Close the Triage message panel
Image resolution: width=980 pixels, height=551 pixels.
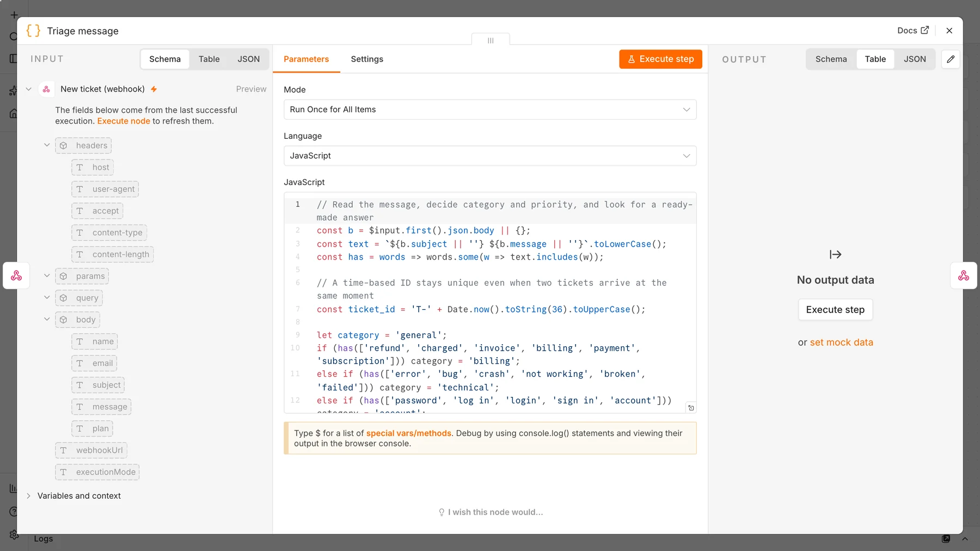(949, 30)
